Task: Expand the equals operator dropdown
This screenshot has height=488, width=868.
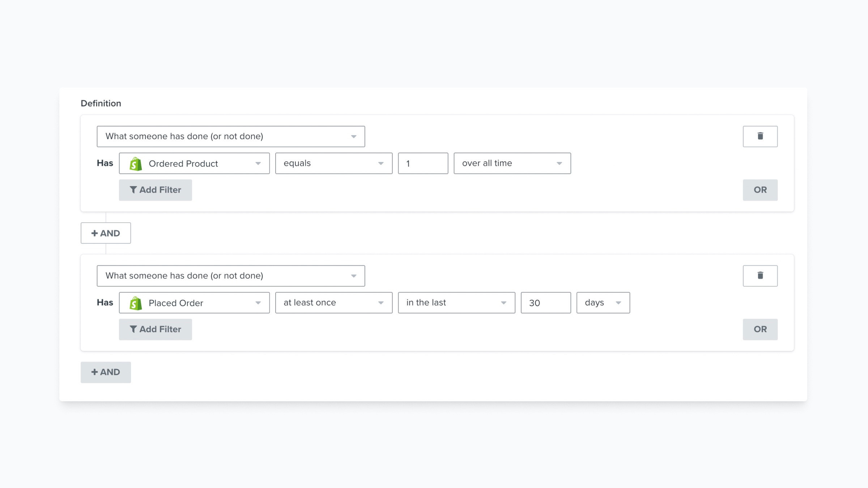Action: click(333, 163)
